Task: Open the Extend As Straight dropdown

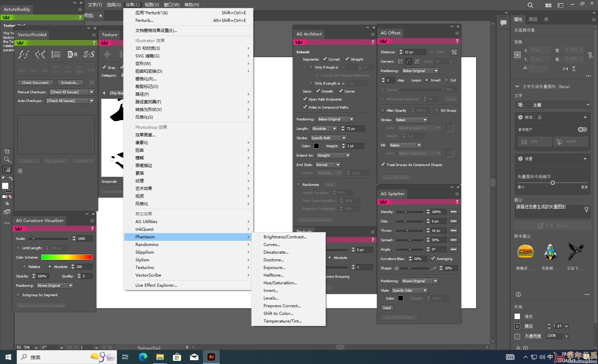Action: 333,156
